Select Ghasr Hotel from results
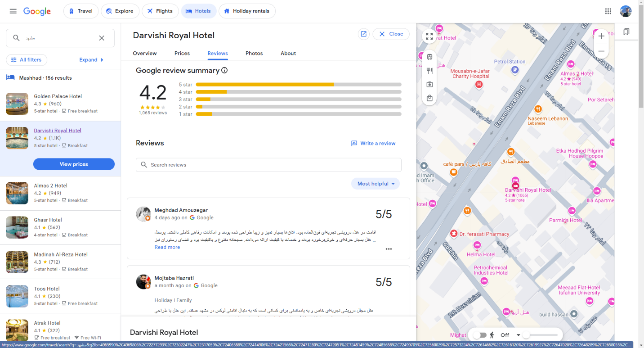 pyautogui.click(x=60, y=227)
